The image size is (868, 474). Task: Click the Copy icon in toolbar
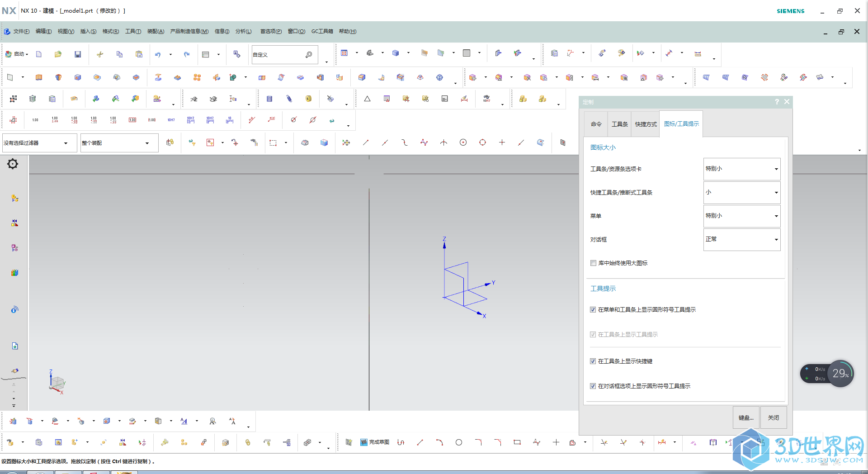pyautogui.click(x=119, y=54)
